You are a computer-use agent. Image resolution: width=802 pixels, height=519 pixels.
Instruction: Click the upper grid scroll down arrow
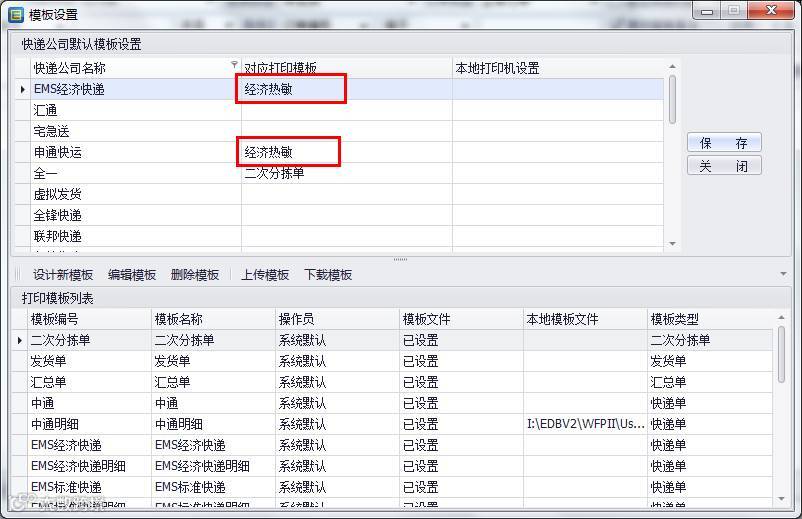click(x=672, y=243)
